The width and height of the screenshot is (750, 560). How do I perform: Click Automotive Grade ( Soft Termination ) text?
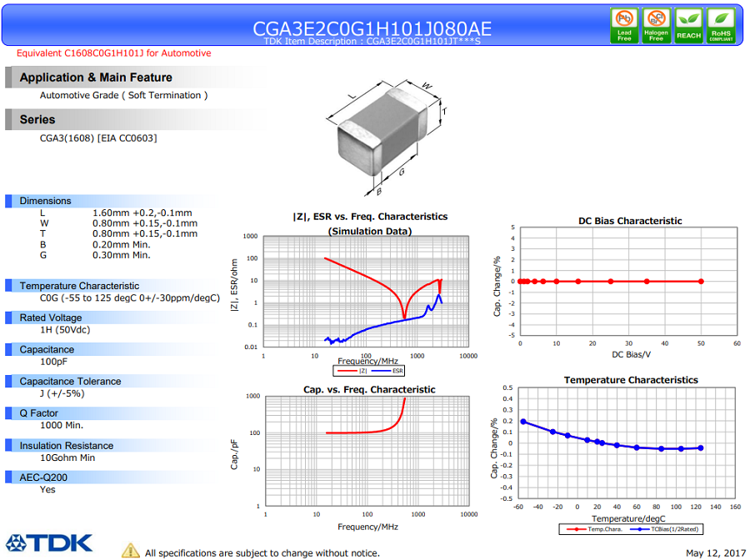[x=124, y=95]
